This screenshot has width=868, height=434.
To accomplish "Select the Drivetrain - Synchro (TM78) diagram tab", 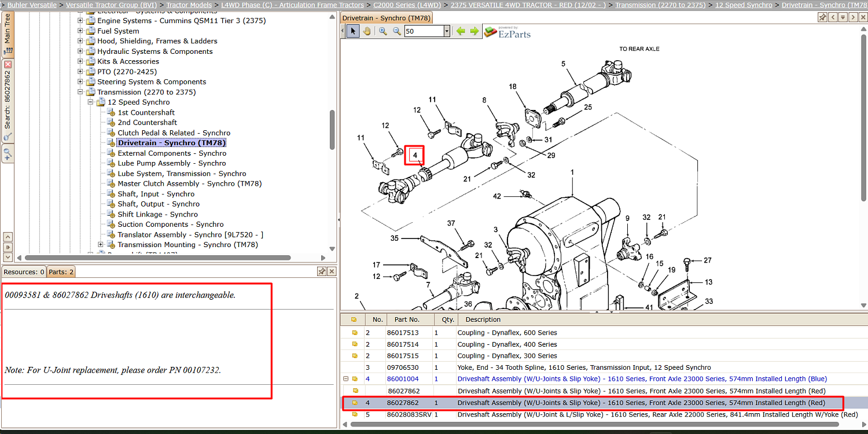I will tap(387, 18).
